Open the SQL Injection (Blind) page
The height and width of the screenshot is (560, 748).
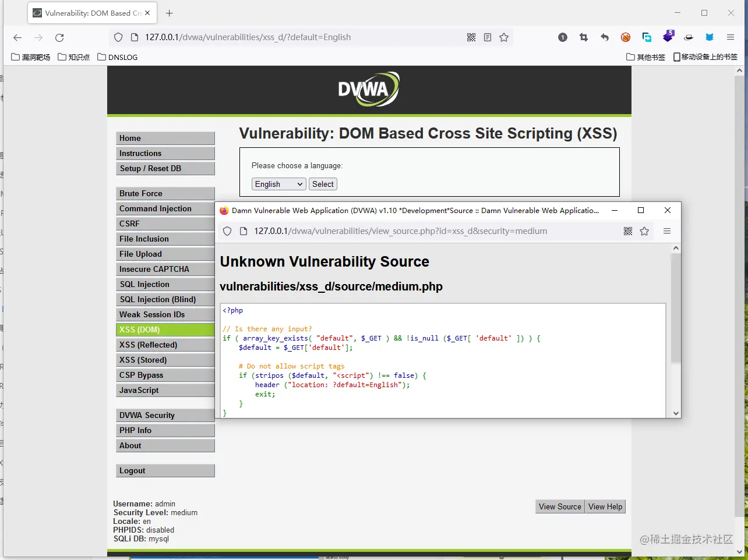(165, 299)
